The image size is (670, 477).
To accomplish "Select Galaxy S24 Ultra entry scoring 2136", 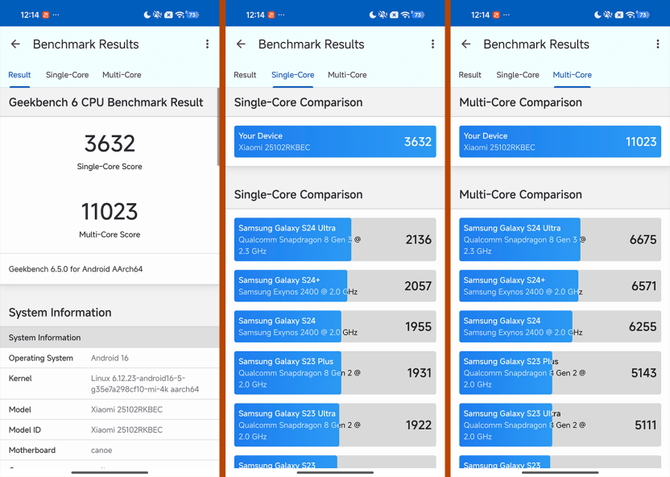I will coord(335,240).
